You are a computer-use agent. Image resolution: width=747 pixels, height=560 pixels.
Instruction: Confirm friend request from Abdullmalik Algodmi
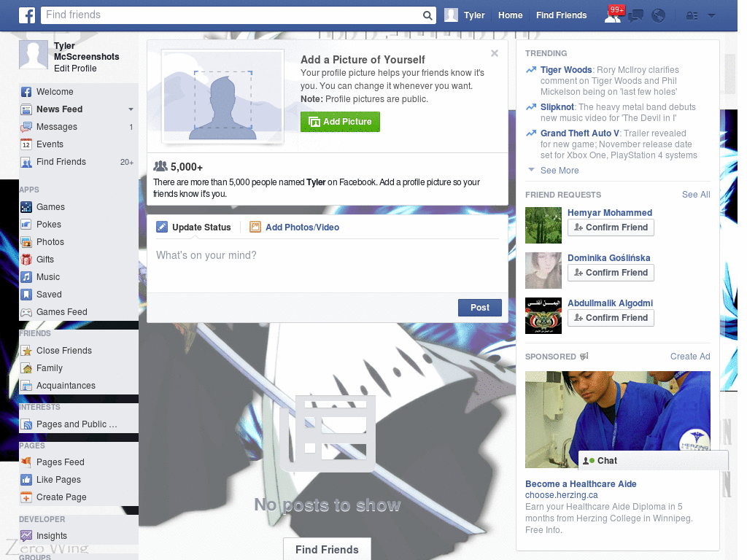(611, 318)
